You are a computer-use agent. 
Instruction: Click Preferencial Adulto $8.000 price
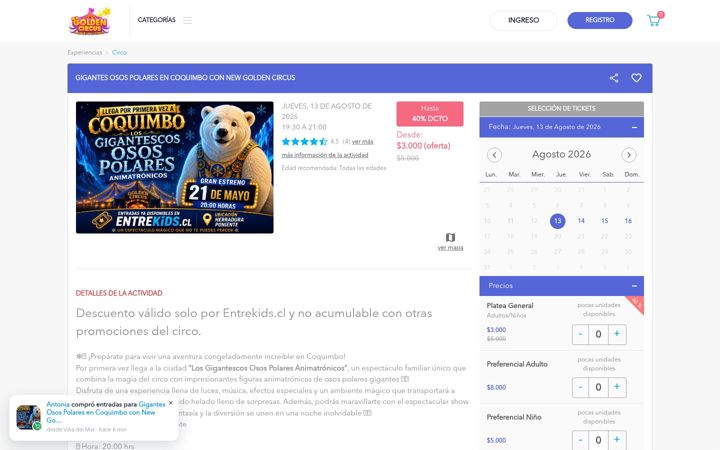coord(496,387)
